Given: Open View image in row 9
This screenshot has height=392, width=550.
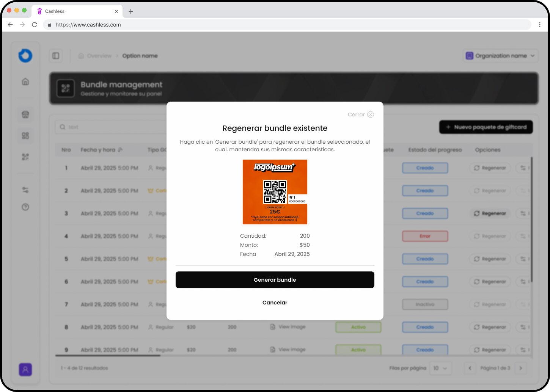Looking at the screenshot, I should [288, 350].
